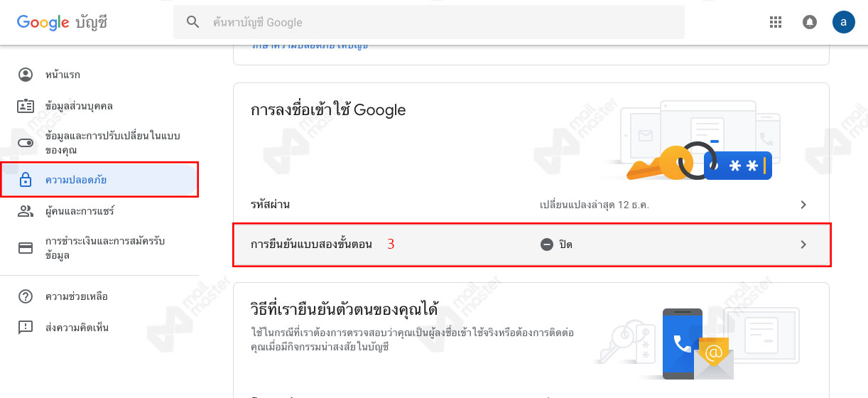Click the Google Account logo
868x398 pixels.
pyautogui.click(x=63, y=23)
